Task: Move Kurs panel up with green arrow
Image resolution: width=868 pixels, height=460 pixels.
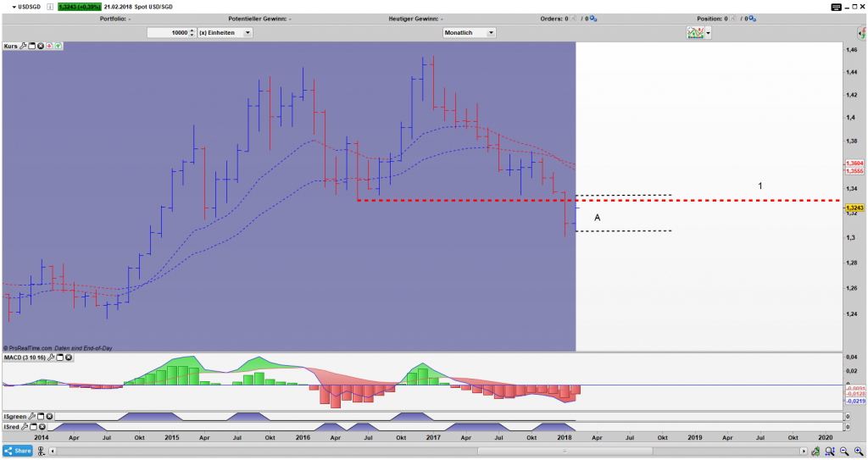Action: 58,46
